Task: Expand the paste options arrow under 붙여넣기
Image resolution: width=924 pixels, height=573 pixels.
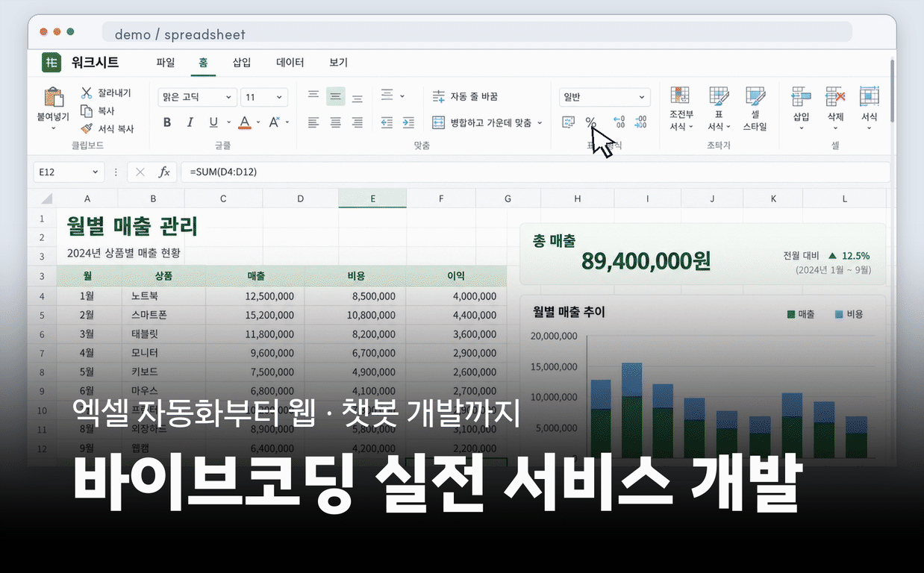Action: click(54, 128)
